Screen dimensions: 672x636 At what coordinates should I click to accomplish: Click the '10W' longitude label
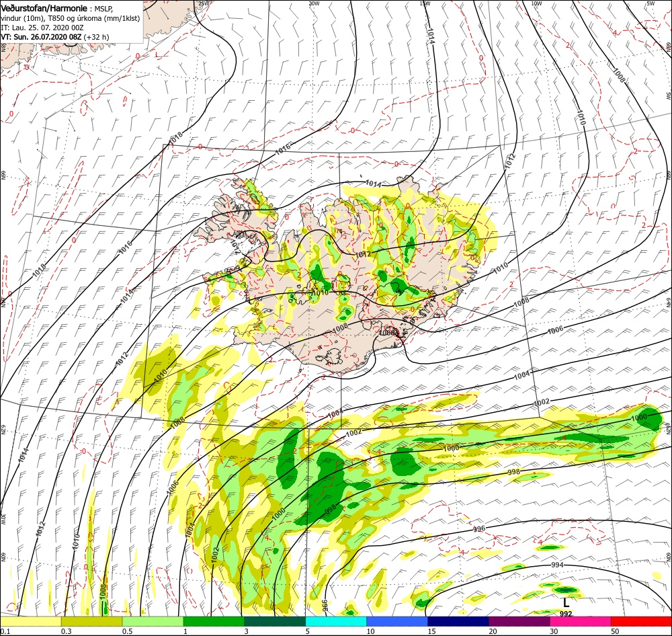[536, 3]
